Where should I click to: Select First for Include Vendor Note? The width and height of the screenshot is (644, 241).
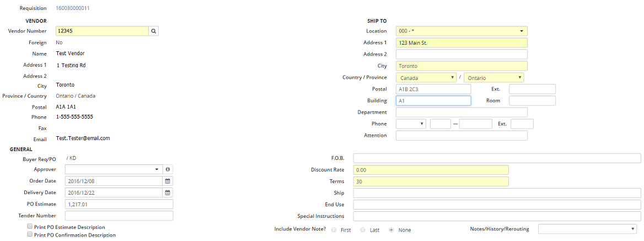tap(335, 230)
